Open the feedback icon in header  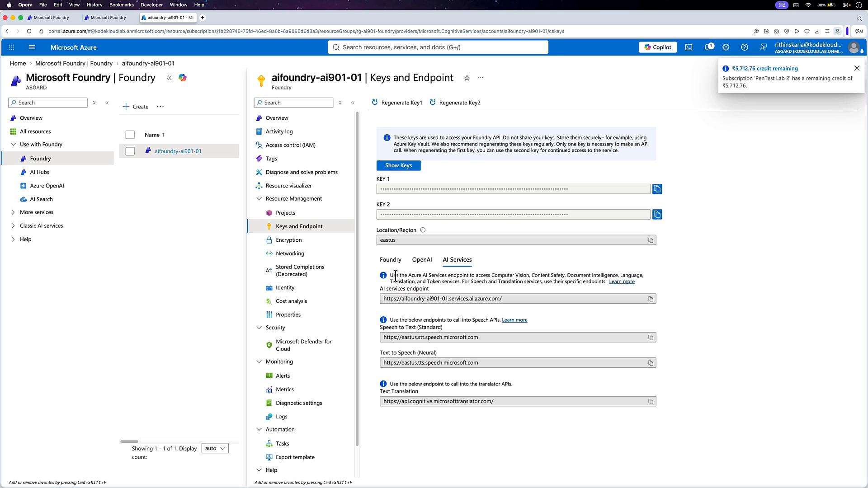763,47
